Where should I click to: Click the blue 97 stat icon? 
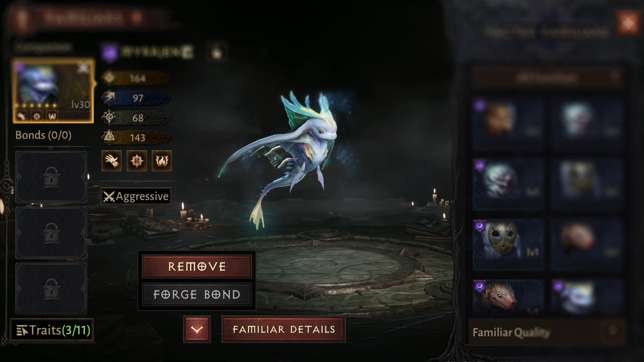pyautogui.click(x=109, y=98)
